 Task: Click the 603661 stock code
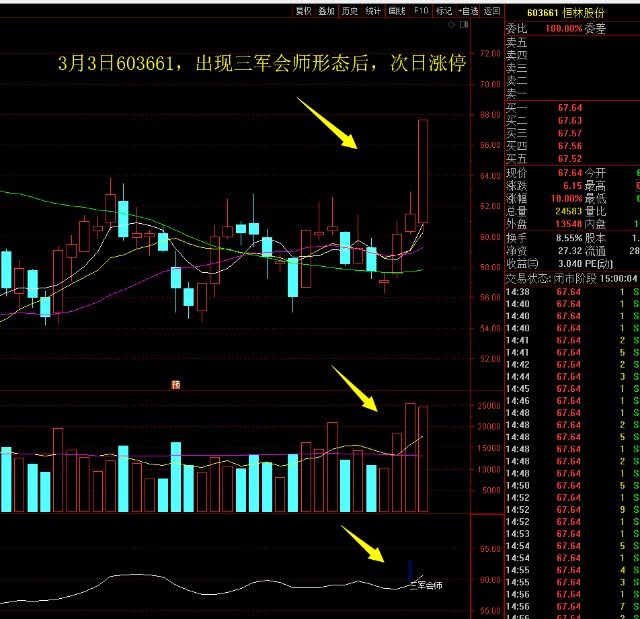click(541, 12)
